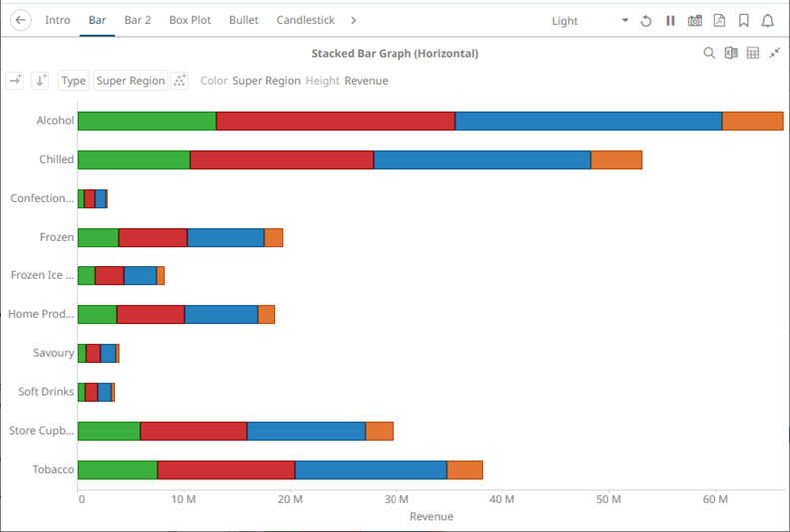The width and height of the screenshot is (790, 532).
Task: Open the Light theme dropdown
Action: [x=589, y=21]
